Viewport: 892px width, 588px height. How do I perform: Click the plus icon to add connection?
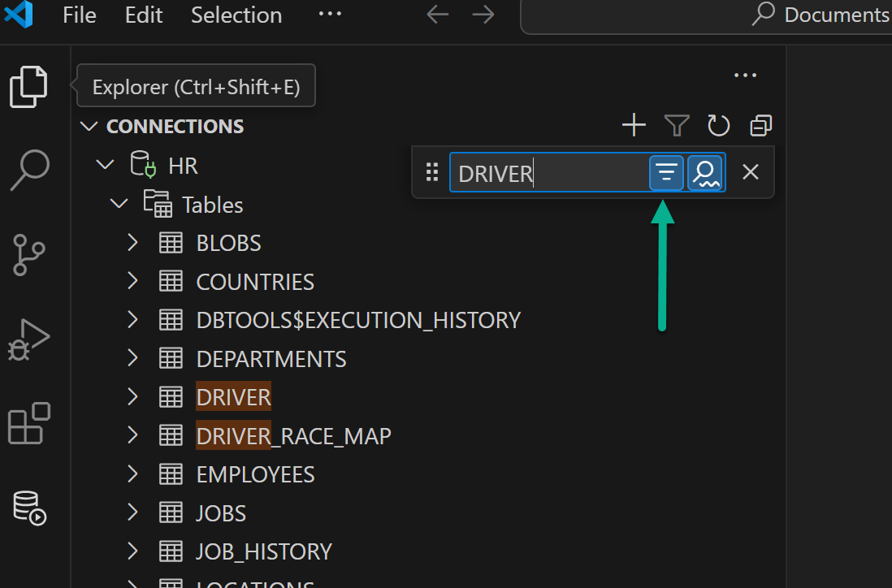[634, 126]
